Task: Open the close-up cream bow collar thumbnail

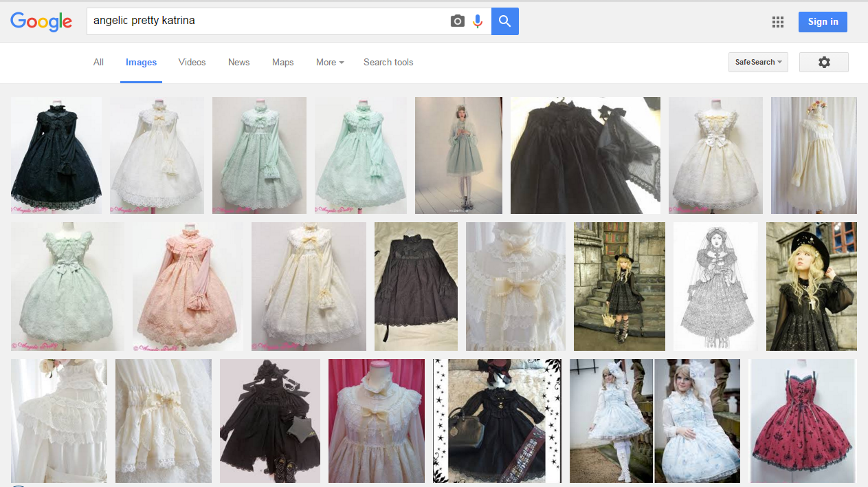Action: click(x=515, y=286)
